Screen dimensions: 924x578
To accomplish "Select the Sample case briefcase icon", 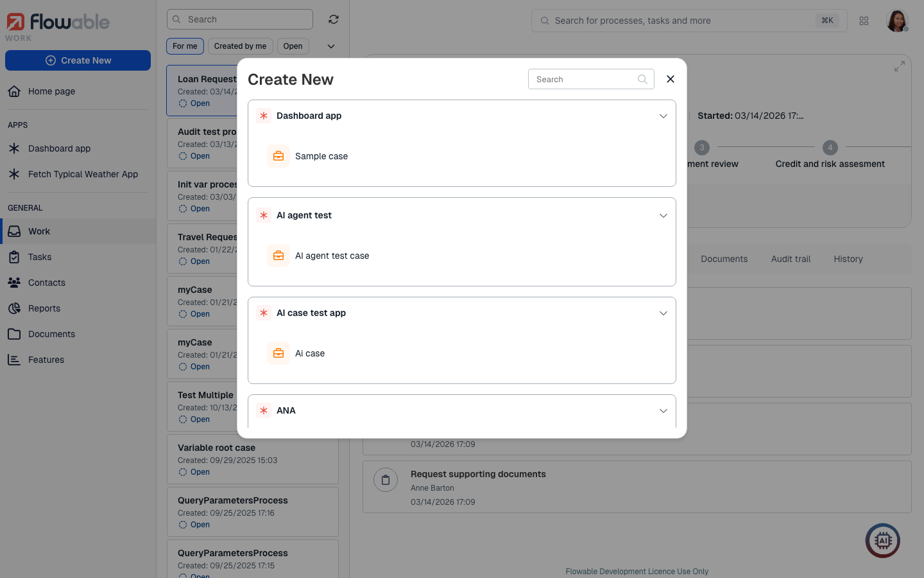I will click(278, 156).
